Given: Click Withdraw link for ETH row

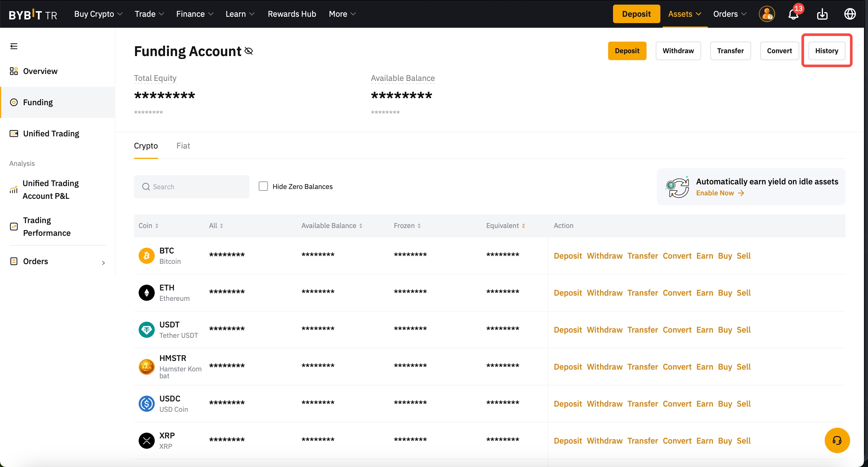Looking at the screenshot, I should (604, 293).
